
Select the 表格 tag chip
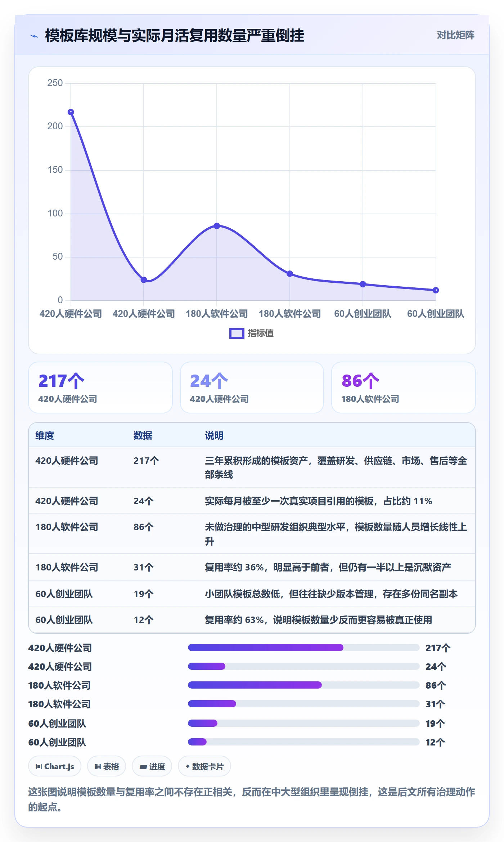107,766
